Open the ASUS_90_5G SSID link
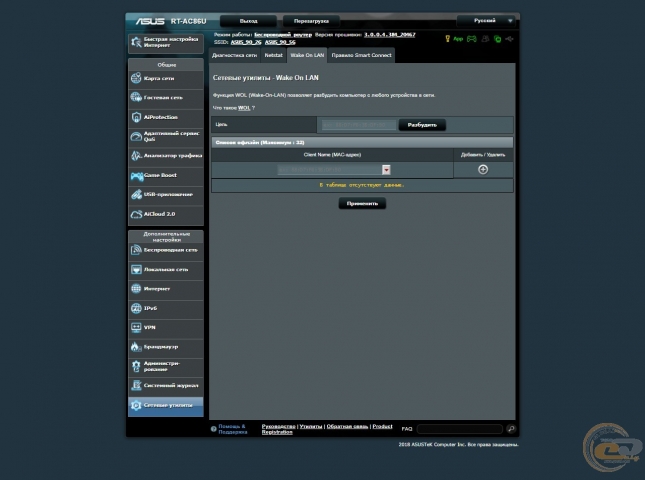The height and width of the screenshot is (480, 645). click(x=280, y=42)
